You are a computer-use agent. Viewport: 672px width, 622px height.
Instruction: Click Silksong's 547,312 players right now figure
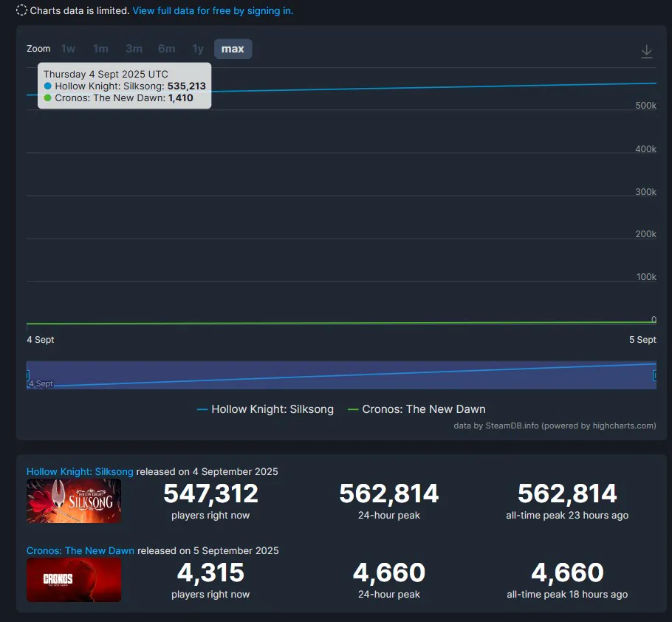[210, 493]
